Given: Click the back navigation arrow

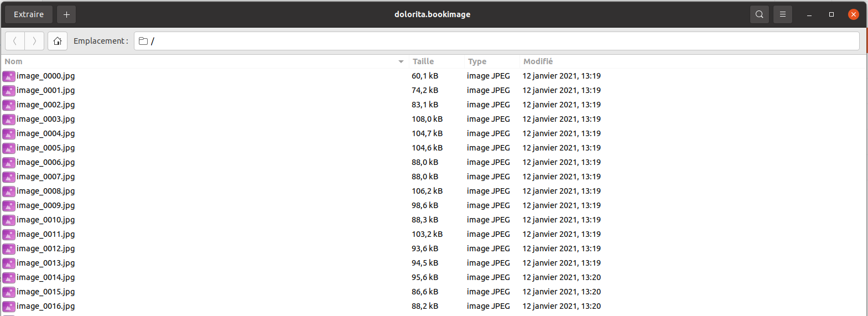Looking at the screenshot, I should (x=15, y=41).
